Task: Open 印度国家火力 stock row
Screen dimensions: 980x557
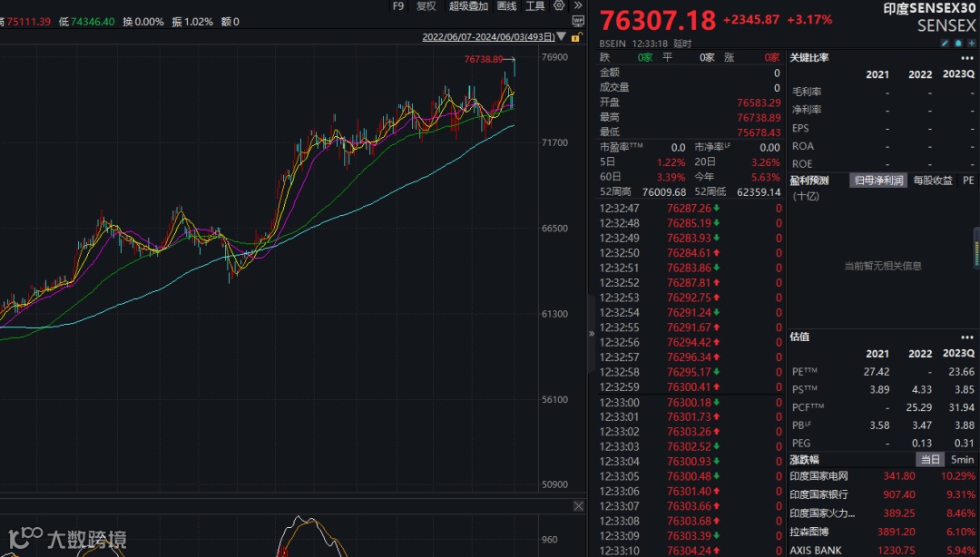Action: click(x=882, y=513)
